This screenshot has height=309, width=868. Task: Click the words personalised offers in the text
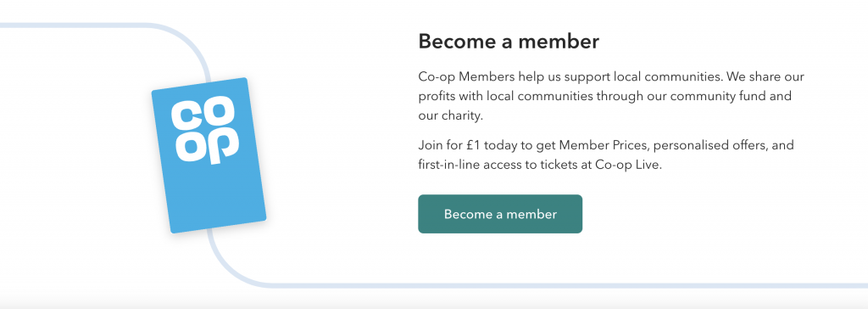700,145
